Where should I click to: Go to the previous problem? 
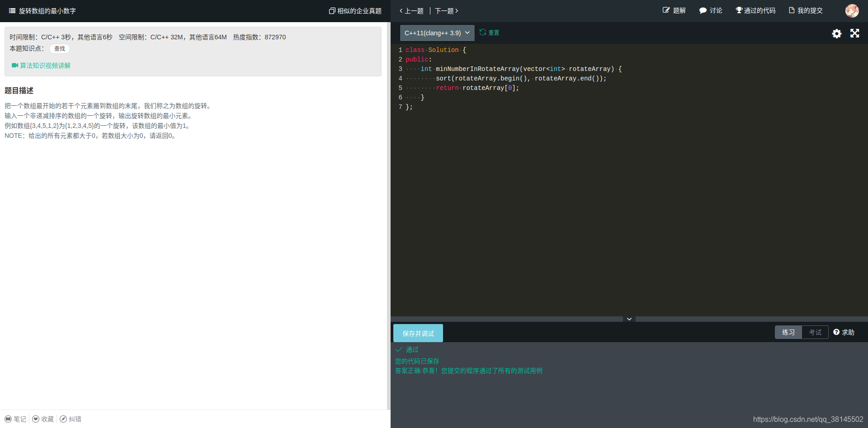tap(411, 11)
